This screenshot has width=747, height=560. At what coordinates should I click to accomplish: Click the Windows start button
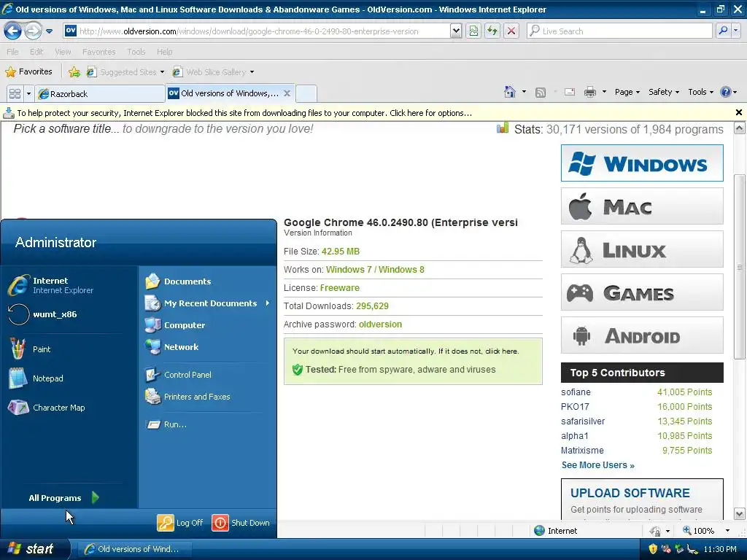(x=34, y=549)
